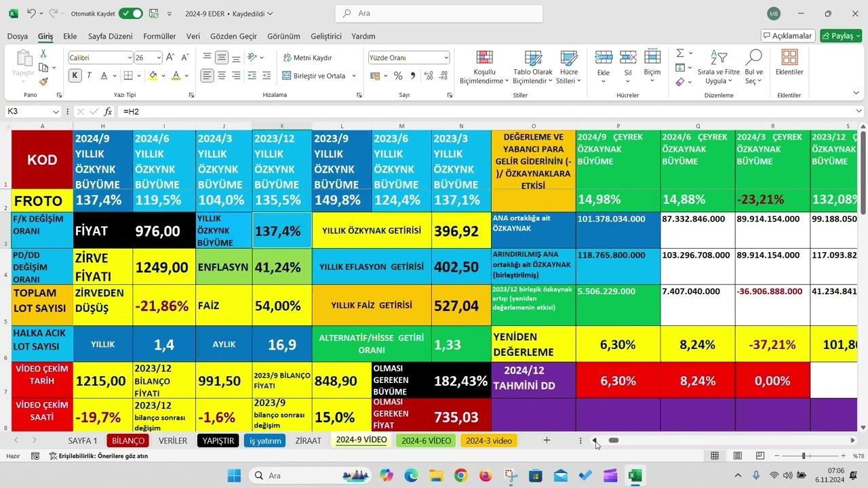
Task: Click the insert function fx icon
Action: tap(108, 111)
